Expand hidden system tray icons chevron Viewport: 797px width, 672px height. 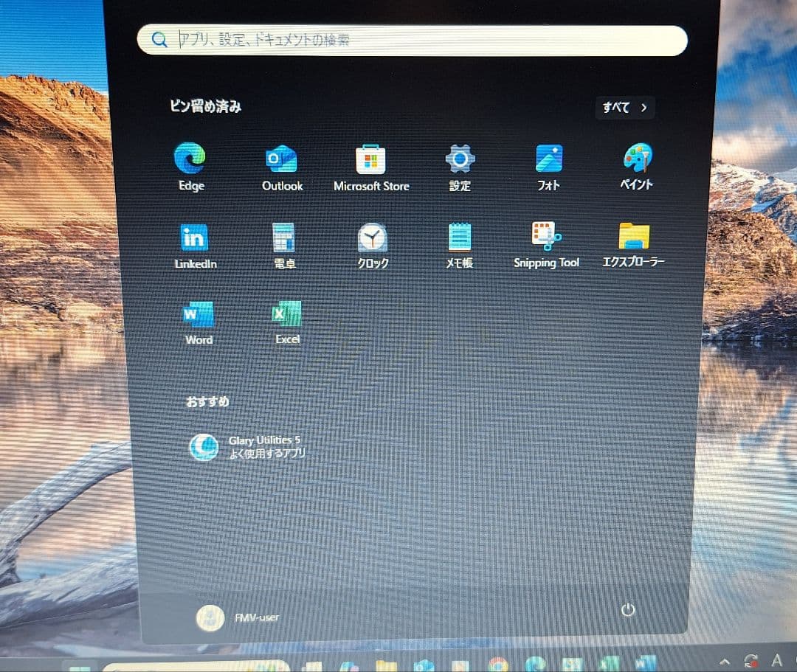pyautogui.click(x=725, y=662)
